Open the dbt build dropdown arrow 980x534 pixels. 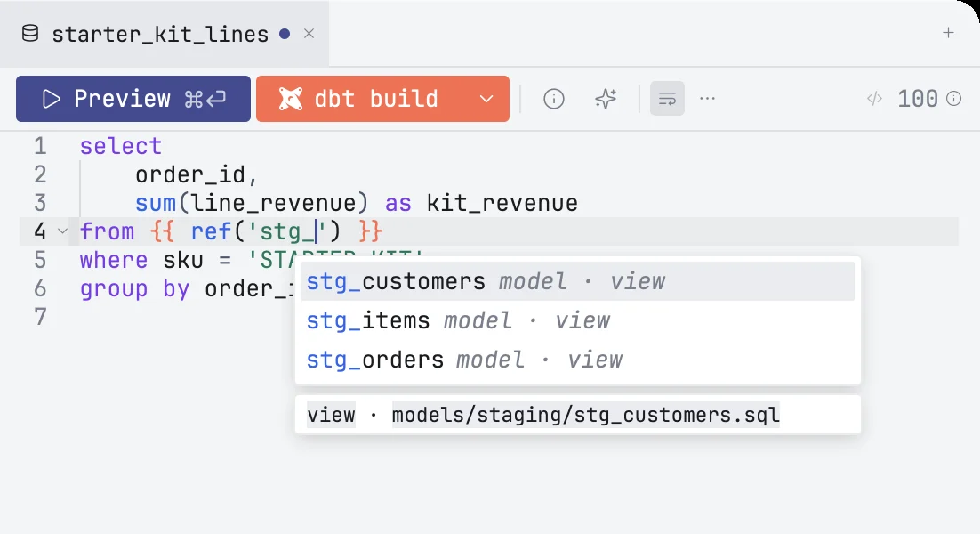pos(486,99)
